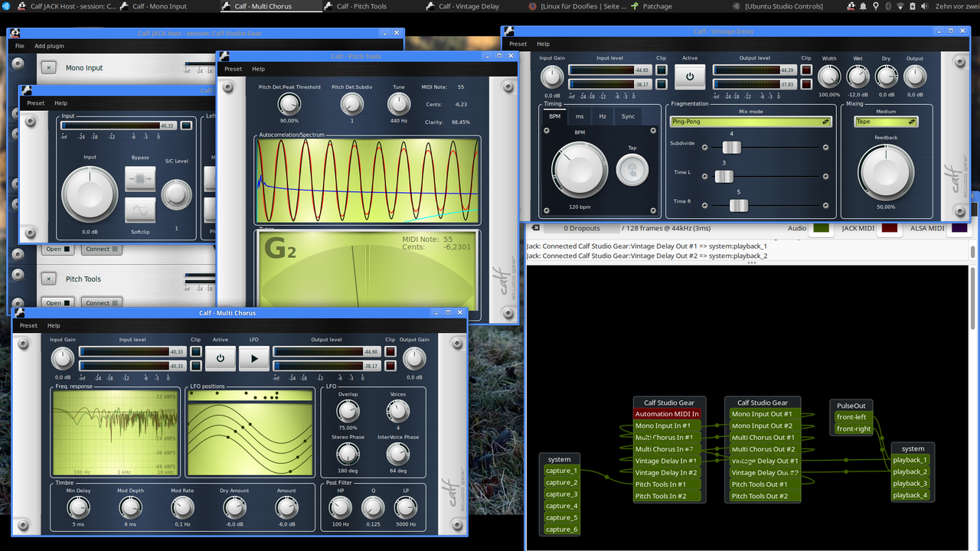Screen dimensions: 980x551
Task: Click the large Input knob in Mono Input
Action: 90,194
